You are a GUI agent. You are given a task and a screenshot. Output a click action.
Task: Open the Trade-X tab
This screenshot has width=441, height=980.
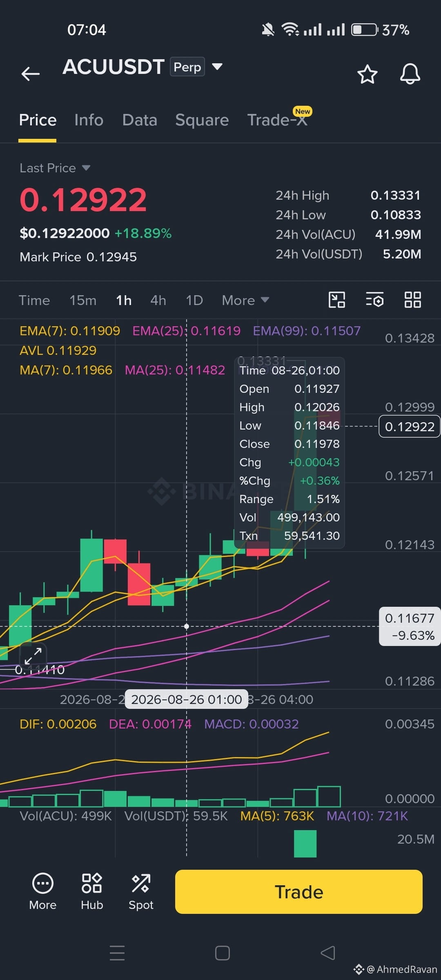point(277,120)
